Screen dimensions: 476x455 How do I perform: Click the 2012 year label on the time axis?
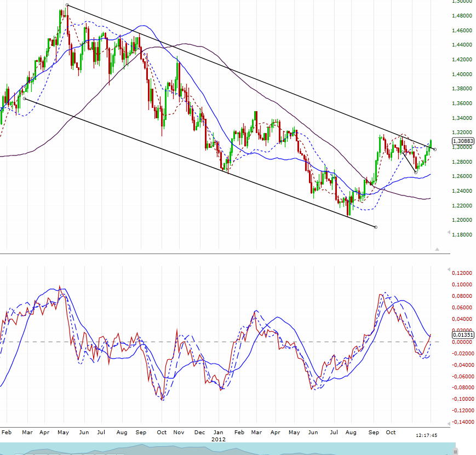coord(218,439)
